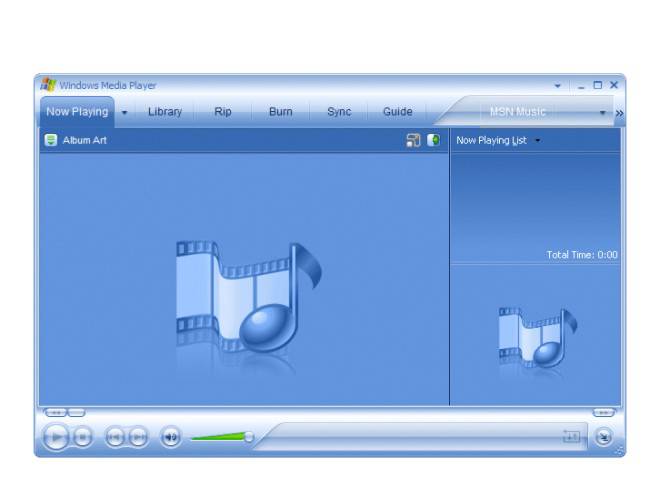Switch to skin mode icon
The height and width of the screenshot is (489, 660).
[x=603, y=436]
